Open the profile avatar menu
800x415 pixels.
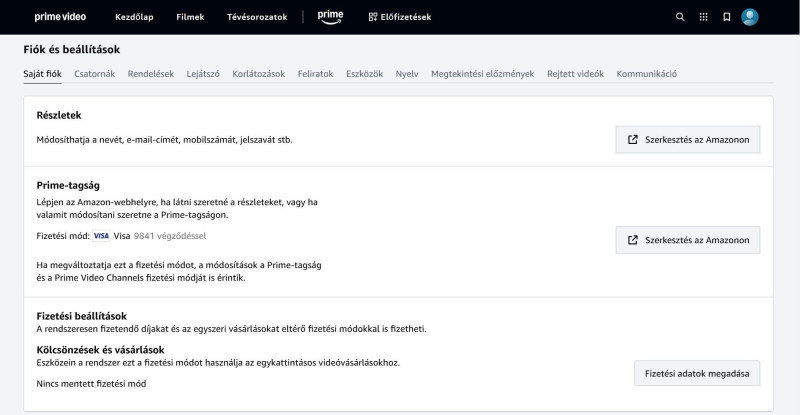click(749, 17)
